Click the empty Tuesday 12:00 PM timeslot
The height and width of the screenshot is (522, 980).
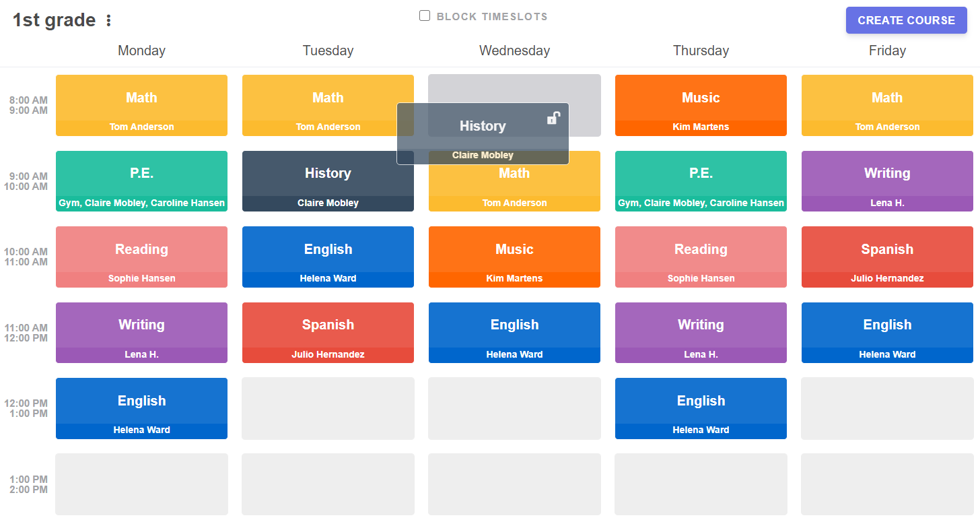(x=328, y=408)
